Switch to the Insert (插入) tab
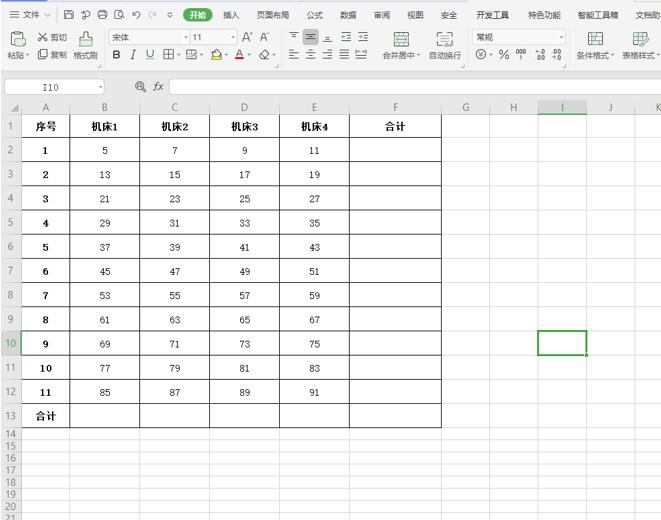The height and width of the screenshot is (520, 661). (231, 15)
